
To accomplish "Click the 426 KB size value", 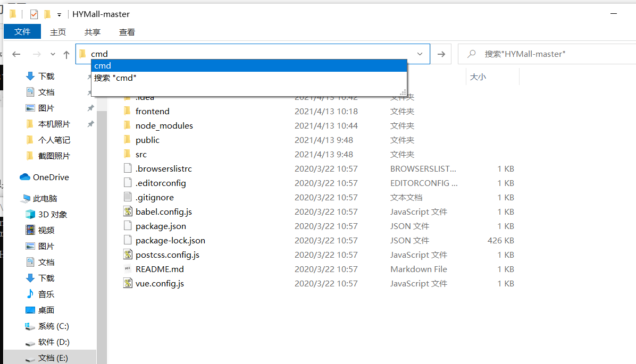I will click(501, 240).
